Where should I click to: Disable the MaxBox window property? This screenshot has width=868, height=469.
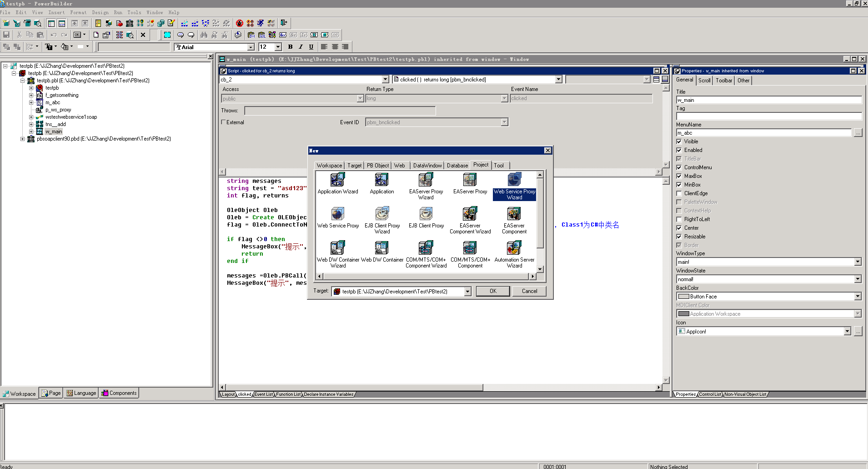(x=679, y=176)
